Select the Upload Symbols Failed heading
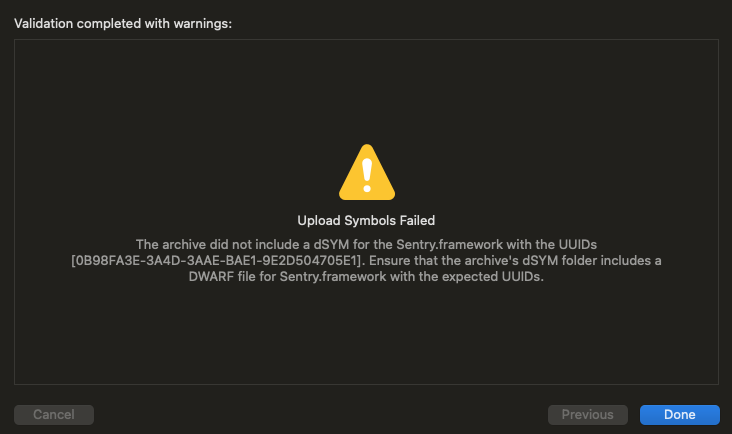This screenshot has width=732, height=434. point(366,220)
